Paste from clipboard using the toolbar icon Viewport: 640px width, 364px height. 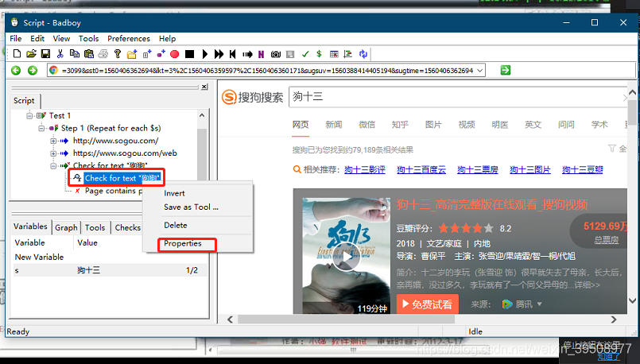(x=88, y=53)
